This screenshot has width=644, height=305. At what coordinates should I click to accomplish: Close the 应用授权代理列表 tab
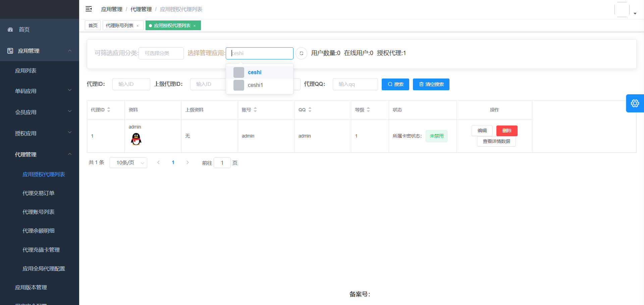pos(195,26)
